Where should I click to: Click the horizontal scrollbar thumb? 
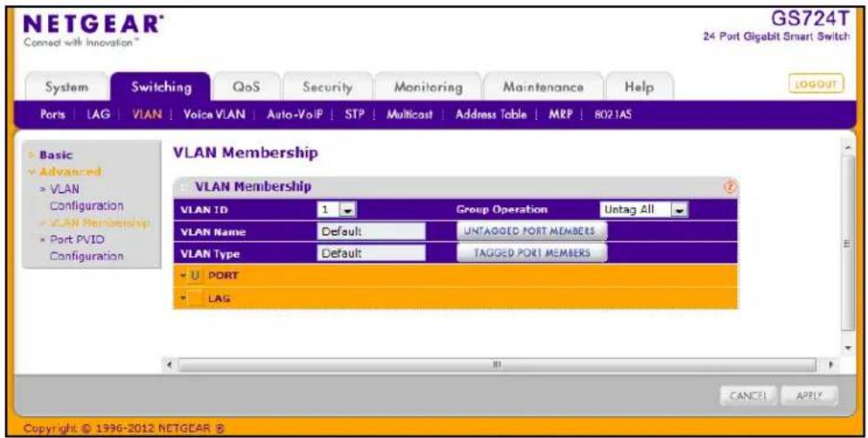tap(497, 365)
